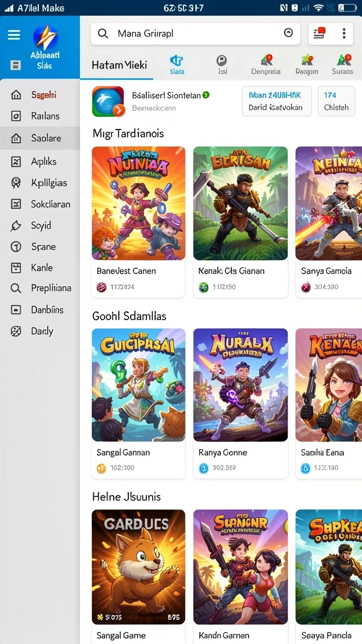This screenshot has height=644, width=362.
Task: Click the battery status bar icon
Action: click(x=347, y=8)
